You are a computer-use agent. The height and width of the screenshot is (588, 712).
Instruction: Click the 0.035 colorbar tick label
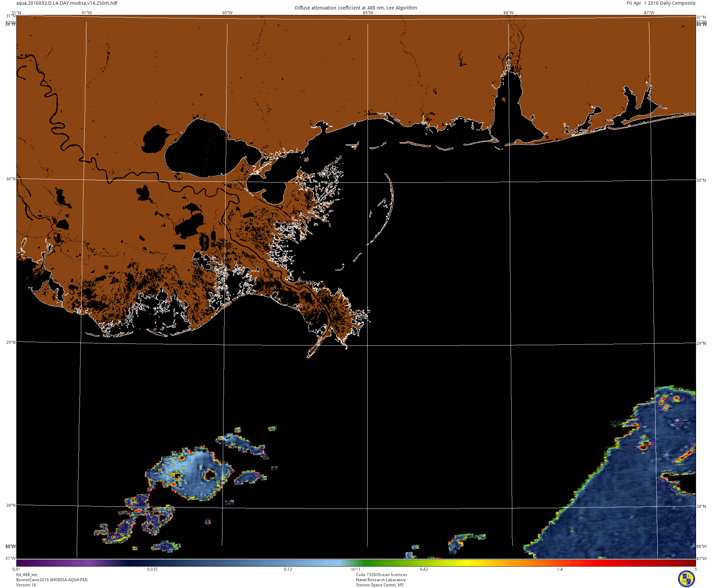152,569
